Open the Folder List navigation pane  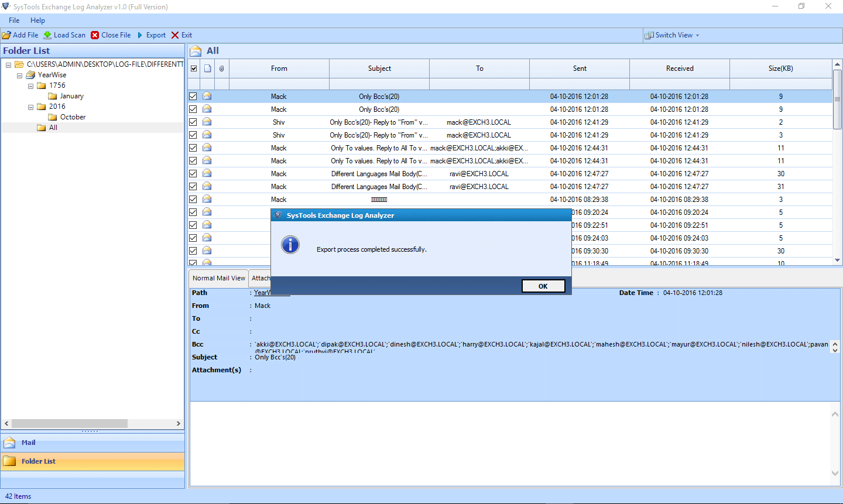pos(92,461)
